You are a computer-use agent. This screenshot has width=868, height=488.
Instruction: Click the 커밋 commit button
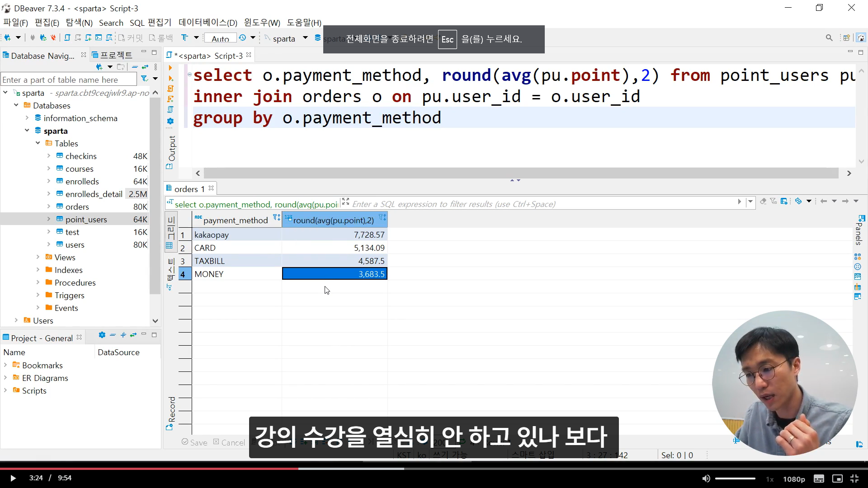click(131, 38)
